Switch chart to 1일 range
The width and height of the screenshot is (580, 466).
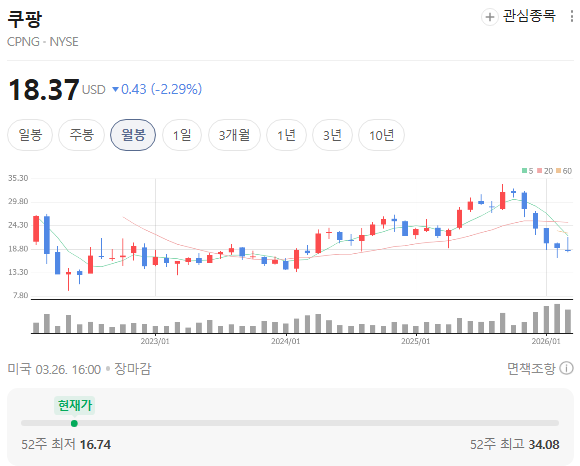[182, 135]
